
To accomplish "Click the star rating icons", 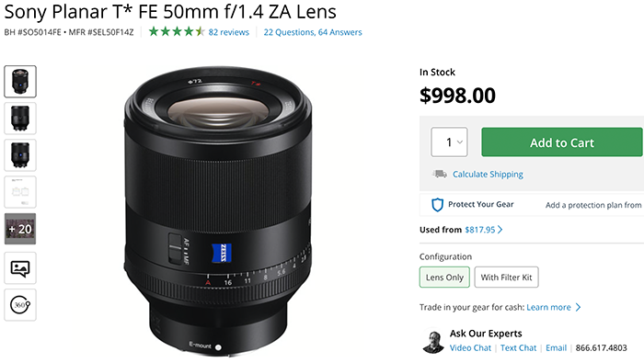I will (x=177, y=31).
